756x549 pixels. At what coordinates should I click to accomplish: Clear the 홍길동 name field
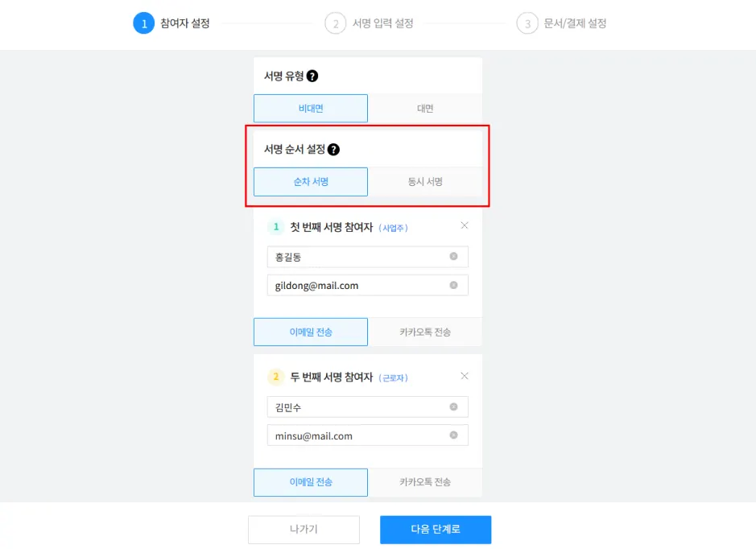pos(454,257)
